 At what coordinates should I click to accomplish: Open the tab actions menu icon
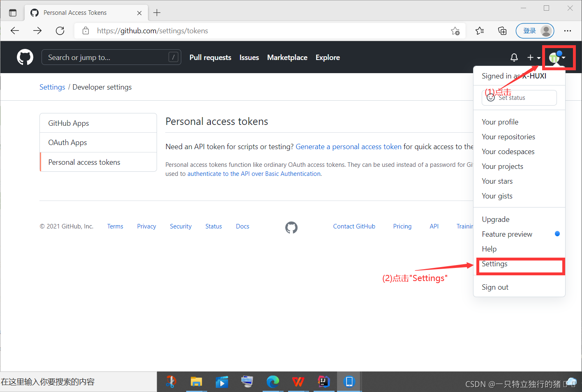pos(13,13)
